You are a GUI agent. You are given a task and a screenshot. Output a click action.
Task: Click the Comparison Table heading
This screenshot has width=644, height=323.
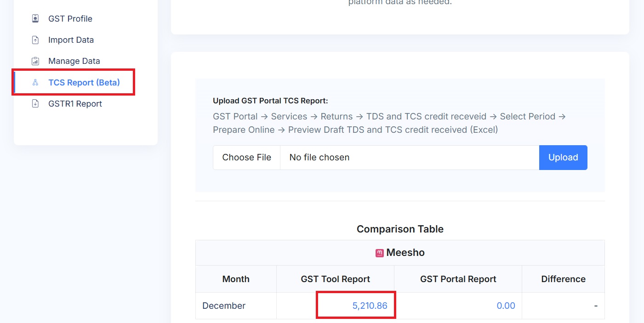click(x=400, y=229)
